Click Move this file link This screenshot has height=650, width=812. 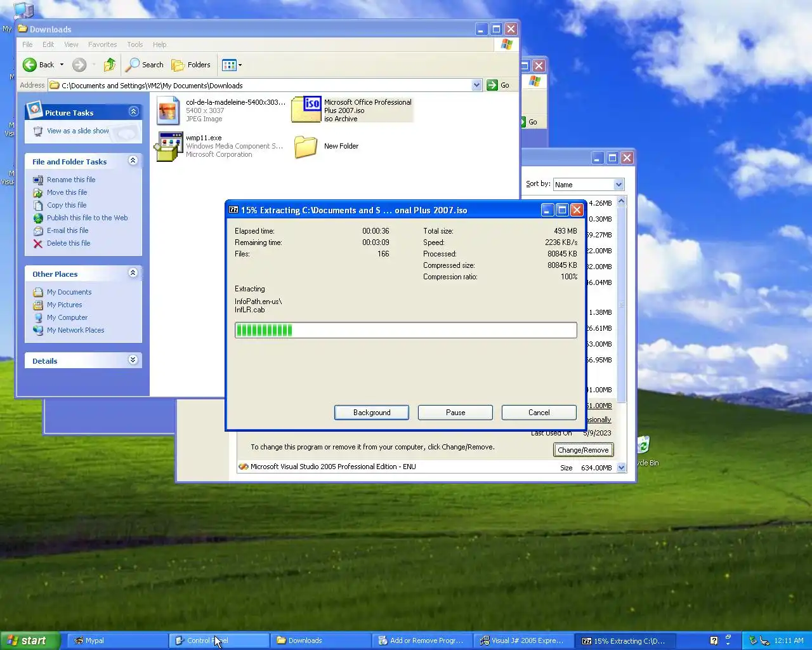tap(67, 192)
